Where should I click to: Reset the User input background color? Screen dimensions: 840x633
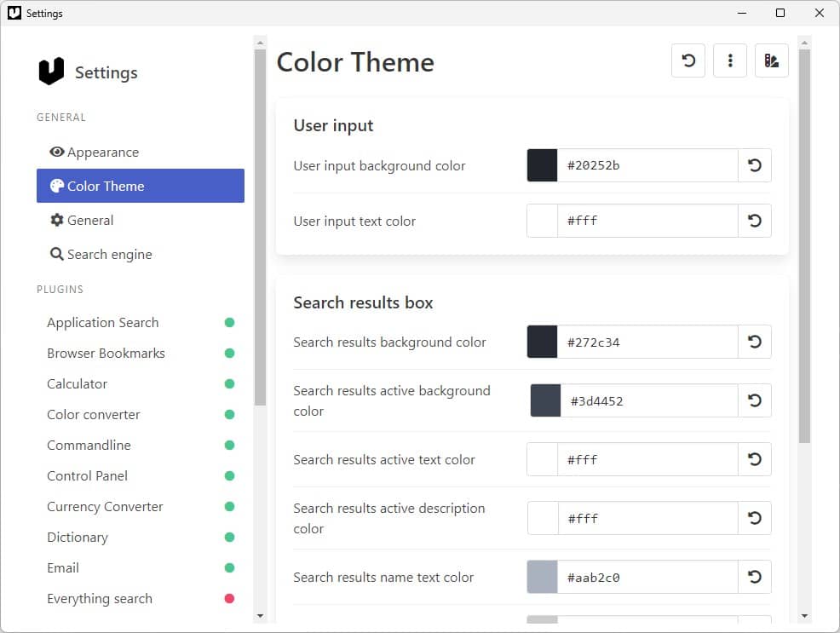tap(754, 165)
